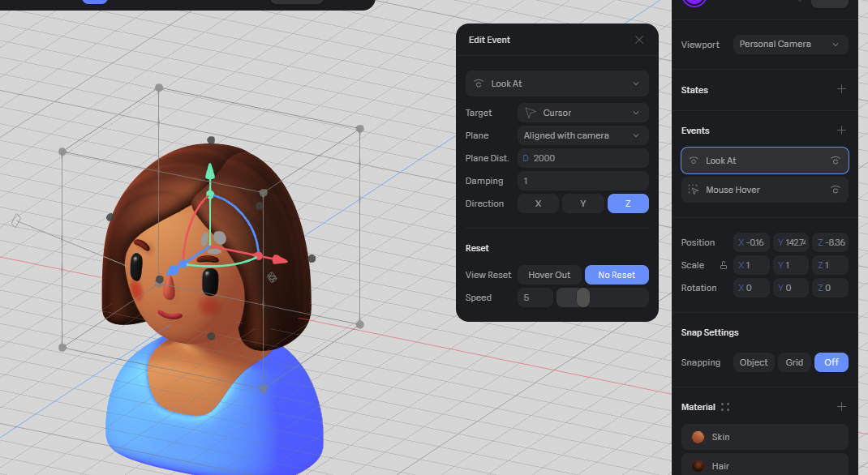Click the Target cursor arrow icon
The width and height of the screenshot is (868, 475).
point(530,113)
